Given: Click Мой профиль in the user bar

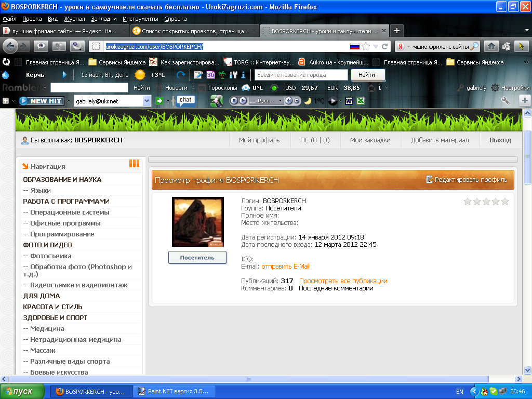Looking at the screenshot, I should click(x=259, y=140).
